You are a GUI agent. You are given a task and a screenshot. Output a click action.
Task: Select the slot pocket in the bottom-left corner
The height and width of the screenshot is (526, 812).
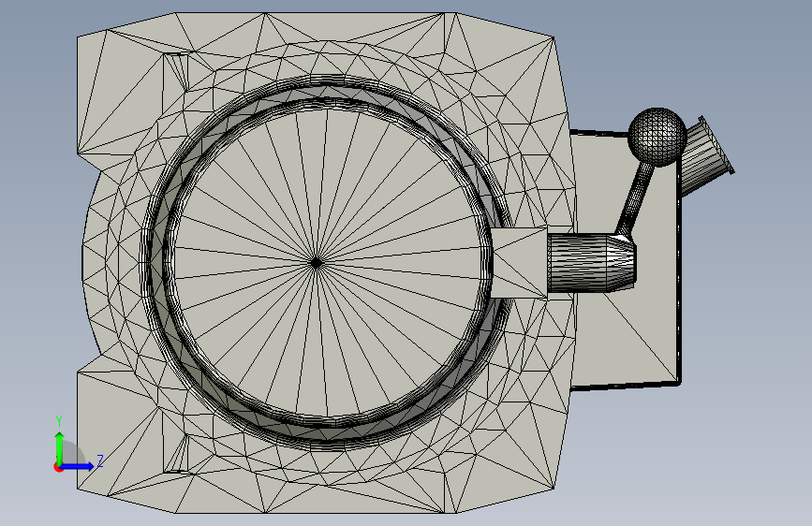175,454
